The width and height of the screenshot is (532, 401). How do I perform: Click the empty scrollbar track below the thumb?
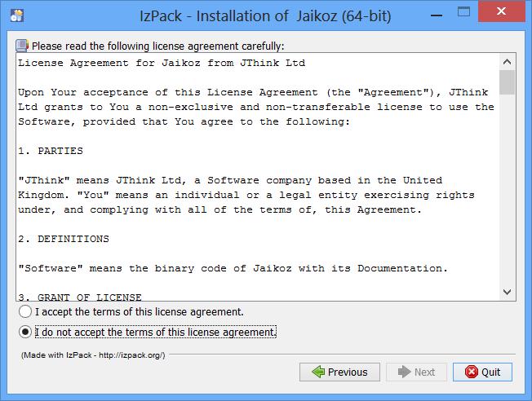(508, 189)
